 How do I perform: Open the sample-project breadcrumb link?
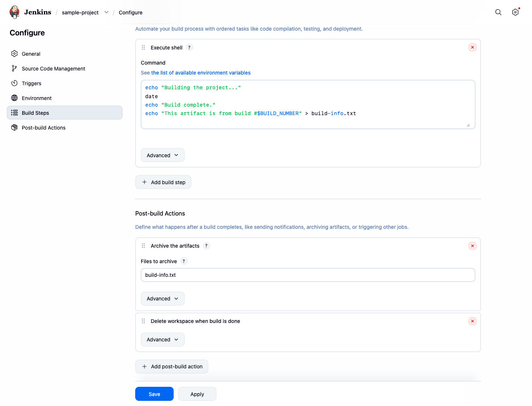pos(80,13)
